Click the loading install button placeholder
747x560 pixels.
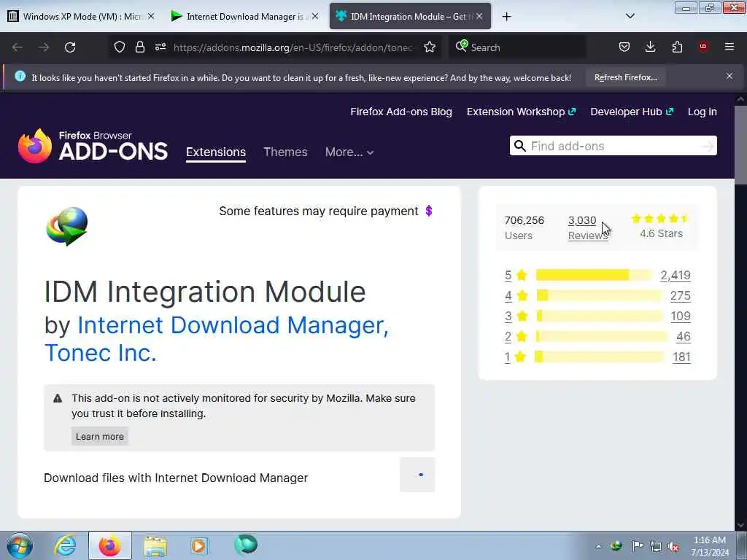pos(417,474)
